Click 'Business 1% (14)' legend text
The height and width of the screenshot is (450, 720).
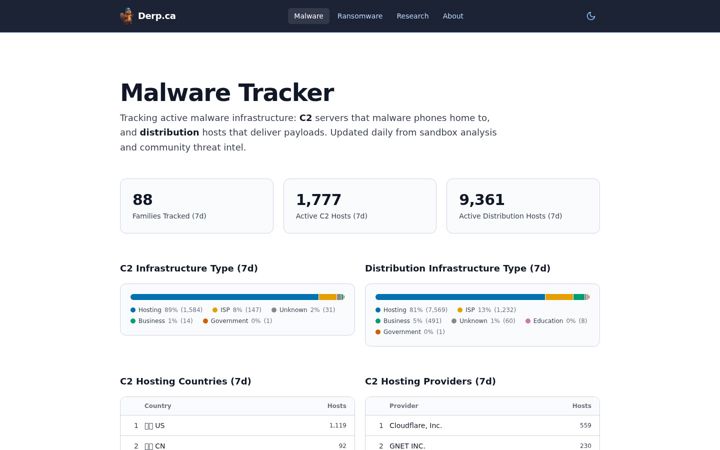[166, 321]
